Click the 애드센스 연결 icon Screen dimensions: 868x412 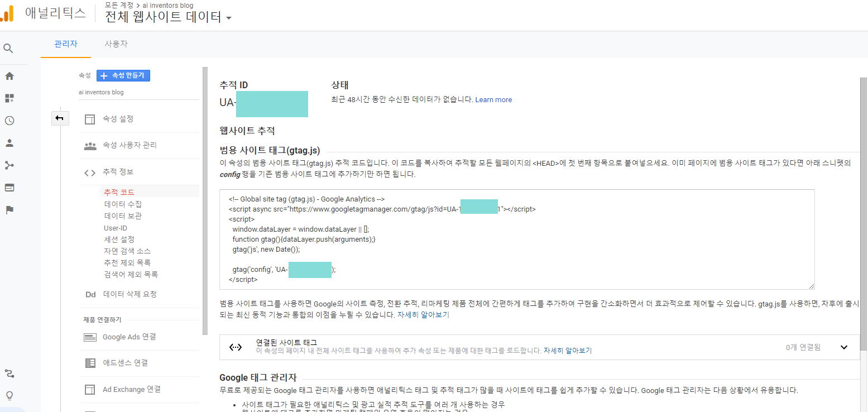(90, 363)
